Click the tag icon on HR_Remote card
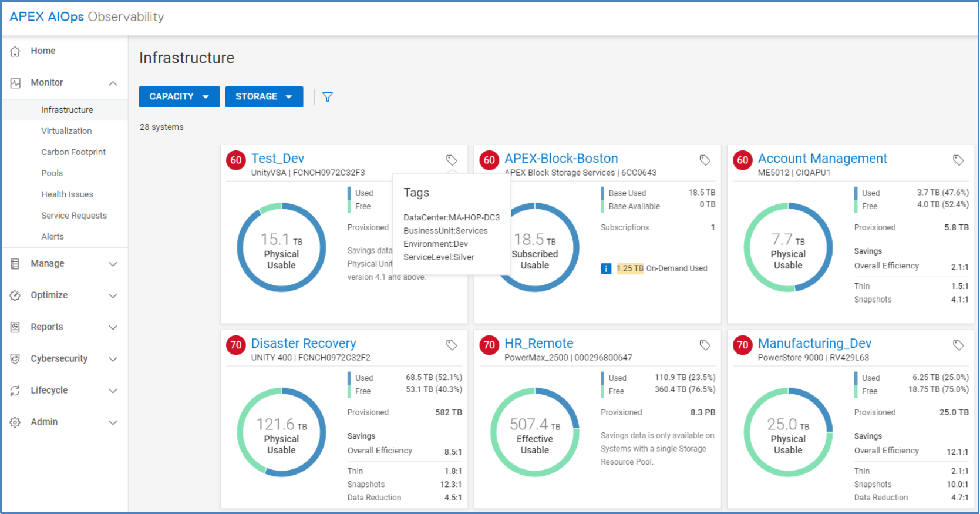Viewport: 980px width, 514px height. pos(705,345)
